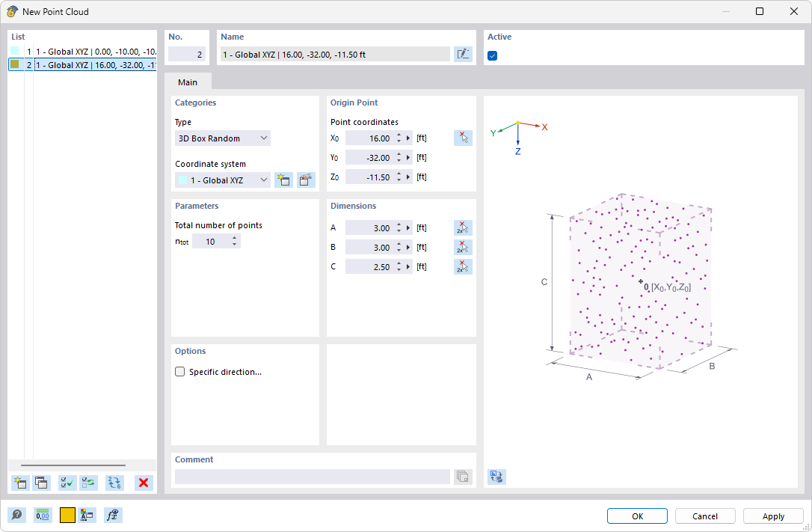The image size is (812, 532).
Task: Delete selected item with red X
Action: tap(144, 483)
